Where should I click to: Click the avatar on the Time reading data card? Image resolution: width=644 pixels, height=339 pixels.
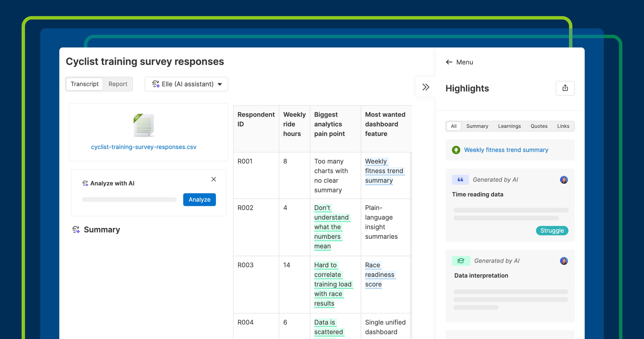pyautogui.click(x=564, y=179)
